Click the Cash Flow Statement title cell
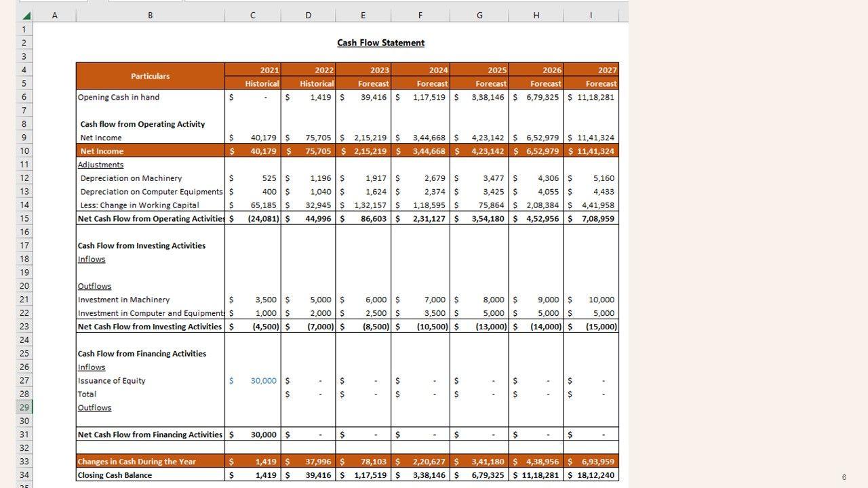 click(380, 43)
